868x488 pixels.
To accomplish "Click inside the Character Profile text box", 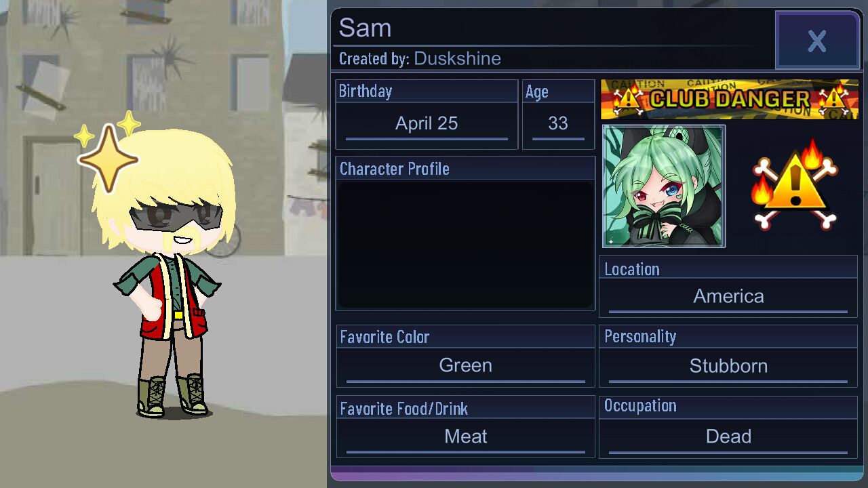I will pos(465,245).
